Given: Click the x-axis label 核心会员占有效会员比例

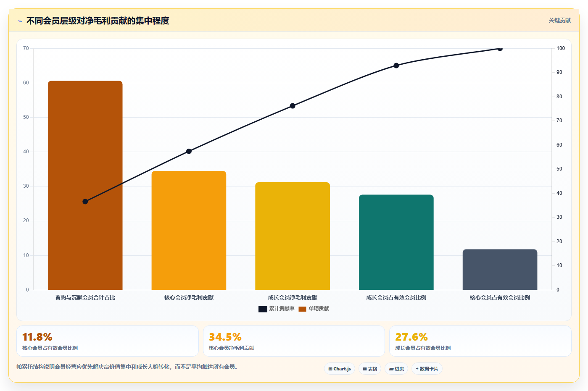Looking at the screenshot, I should pos(500,297).
